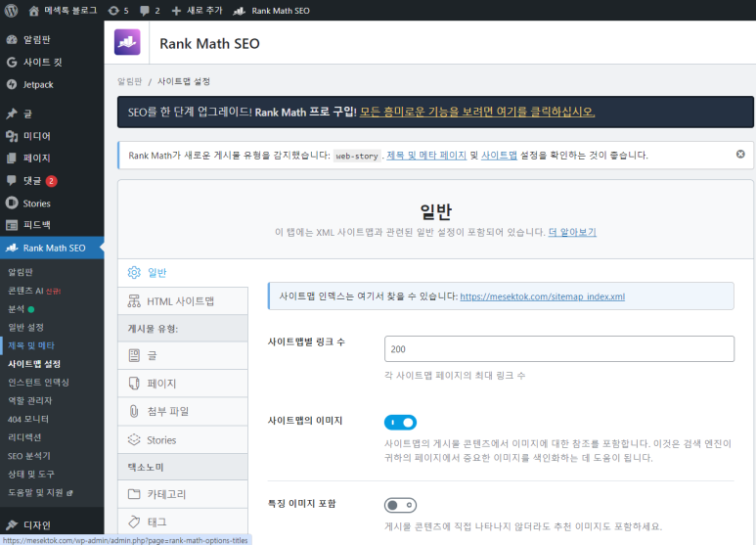Click the Rank Math Pro upgrade banner link
The height and width of the screenshot is (545, 756).
477,112
